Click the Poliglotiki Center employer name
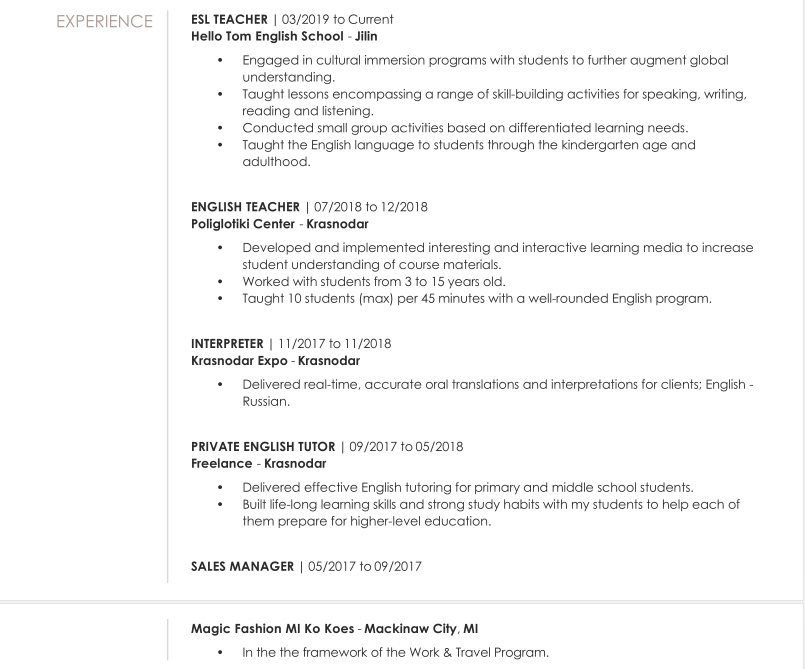805x669 pixels. coord(243,224)
